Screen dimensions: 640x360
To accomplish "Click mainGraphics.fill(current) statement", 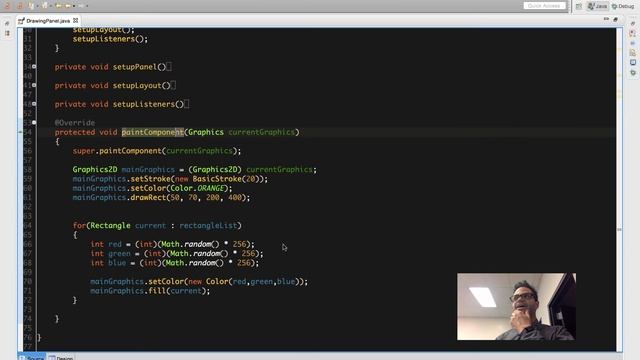I will [x=150, y=291].
